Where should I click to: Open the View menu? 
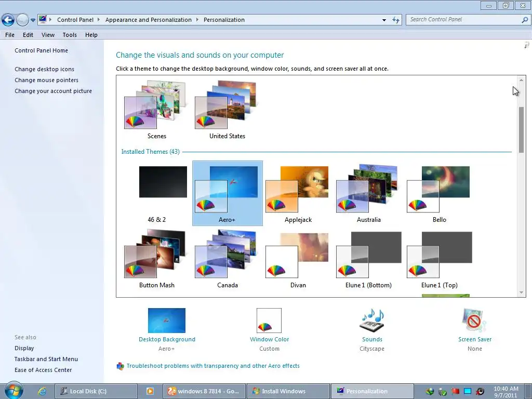48,35
